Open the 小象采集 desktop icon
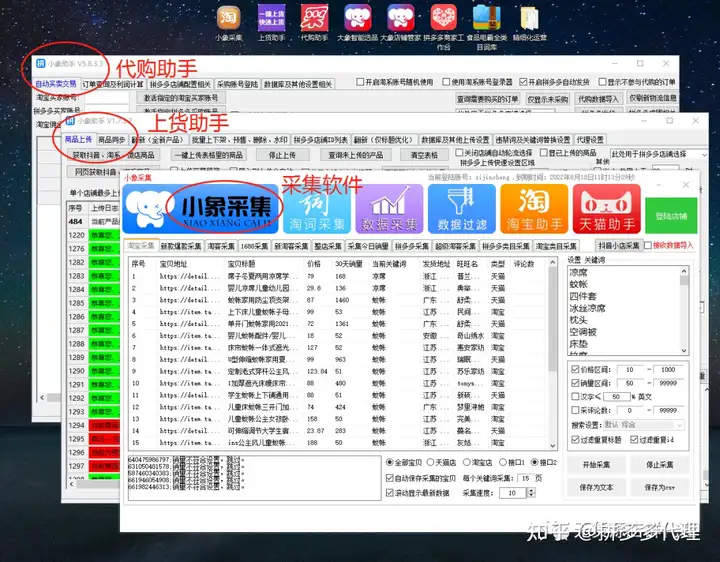Screen dimensions: 720x562 (229, 23)
